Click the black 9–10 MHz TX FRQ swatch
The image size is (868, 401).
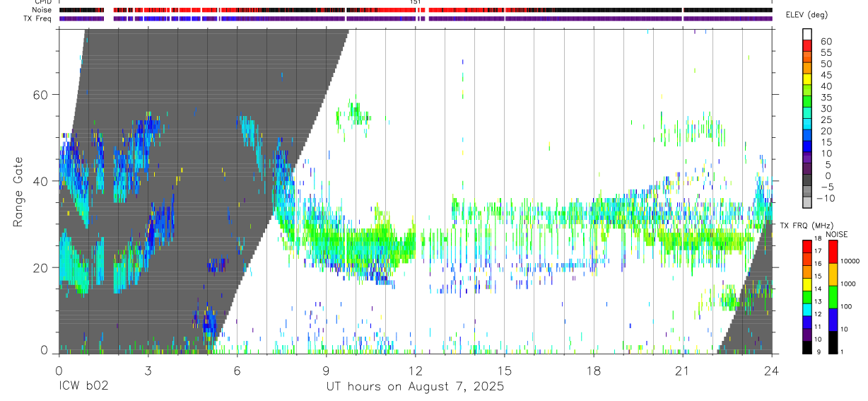click(807, 347)
